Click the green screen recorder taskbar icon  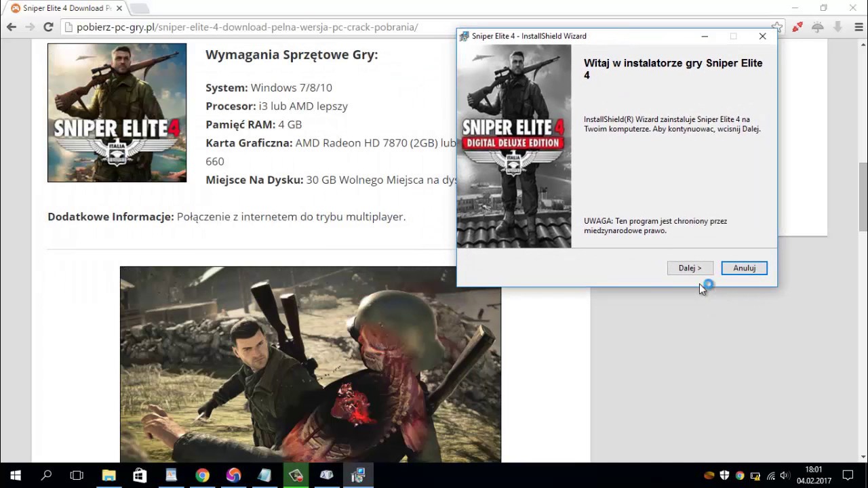pos(296,475)
